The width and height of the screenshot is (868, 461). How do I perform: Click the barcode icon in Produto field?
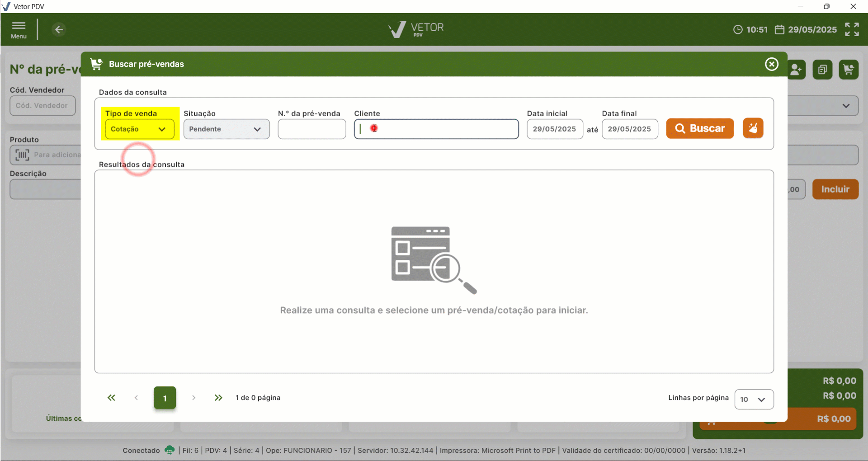22,155
